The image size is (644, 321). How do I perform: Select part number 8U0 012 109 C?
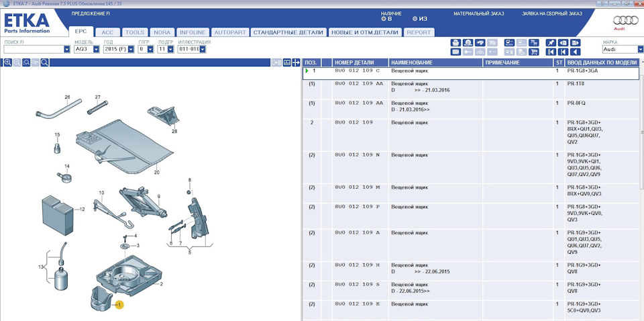(x=358, y=71)
